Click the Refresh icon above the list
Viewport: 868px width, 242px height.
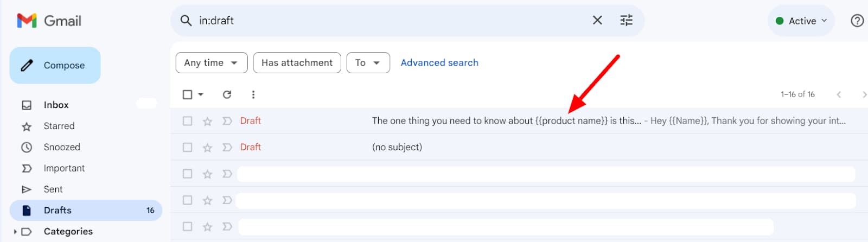pyautogui.click(x=227, y=94)
